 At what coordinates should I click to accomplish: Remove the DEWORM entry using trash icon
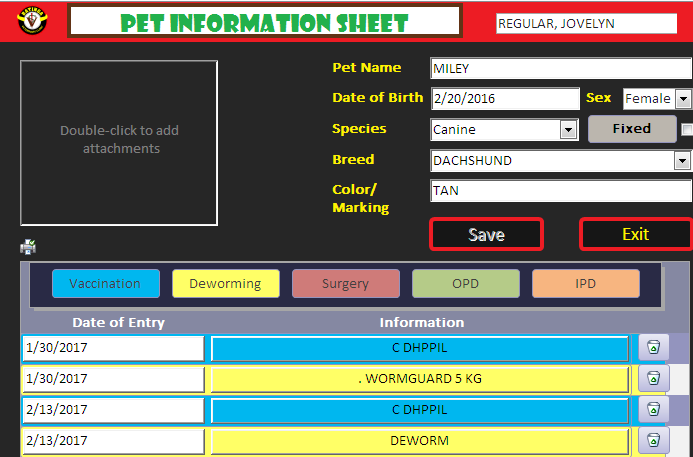tap(653, 440)
